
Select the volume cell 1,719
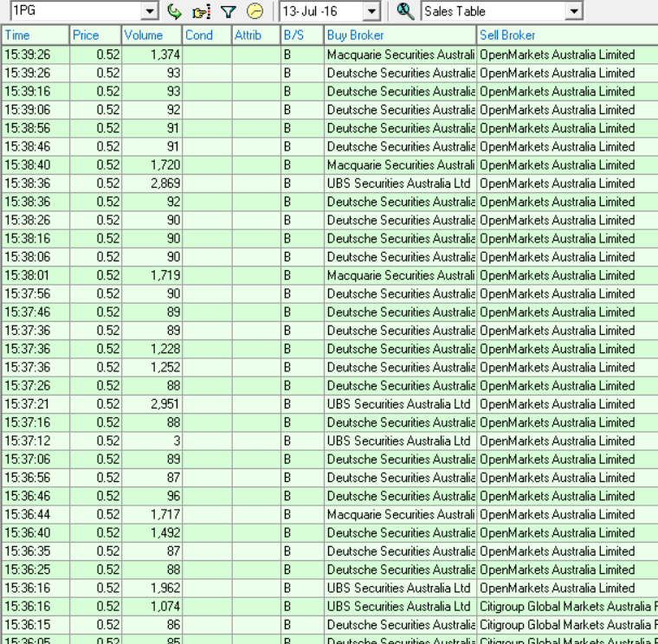tap(152, 275)
